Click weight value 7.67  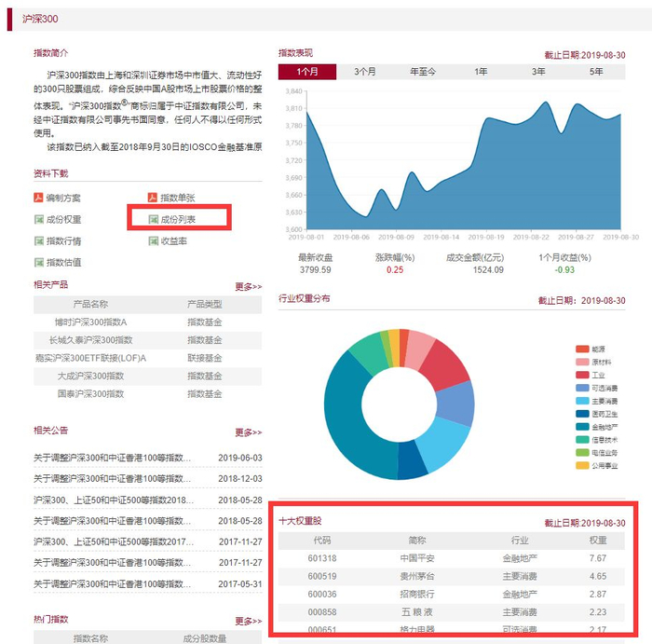[x=598, y=558]
